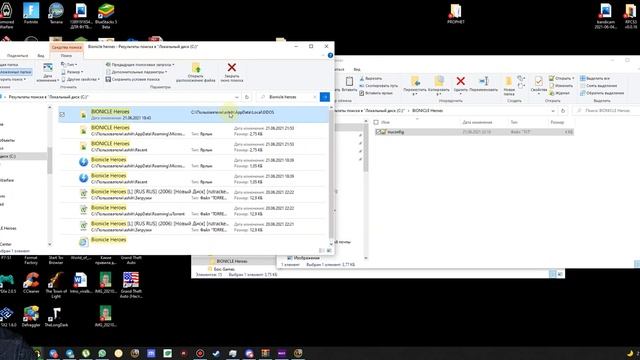This screenshot has height=360, width=640.
Task: Click Size column header in right window
Action: click(x=557, y=122)
